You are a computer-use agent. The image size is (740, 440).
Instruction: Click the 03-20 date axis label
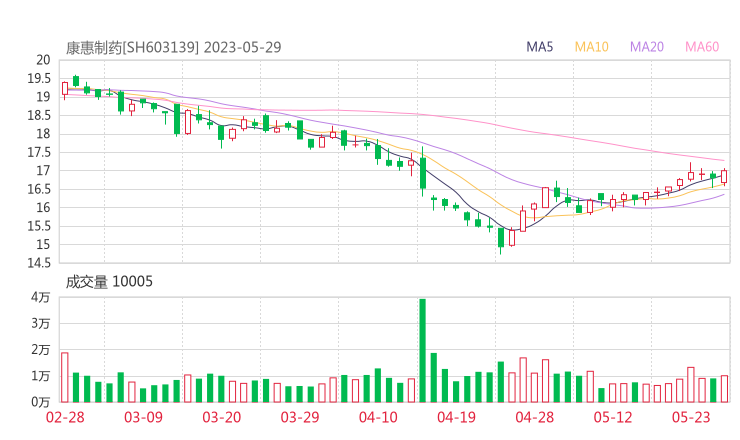[222, 417]
